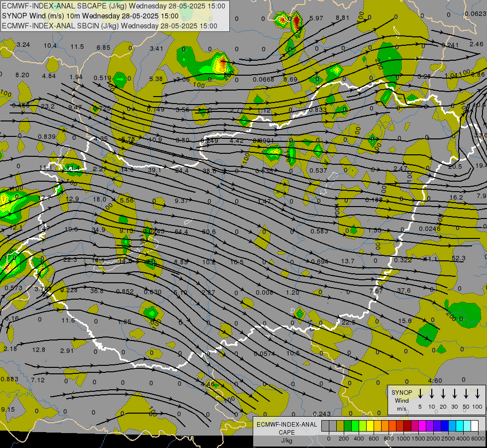Image resolution: width=487 pixels, height=448 pixels.
Task: Click the 100 m/s wind arrow in legend
Action: [x=478, y=393]
